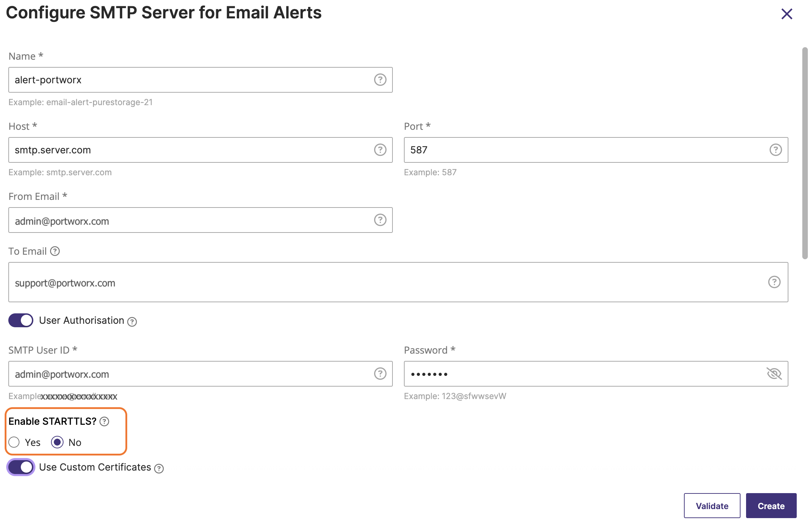Select No radio button for STARTTLS
The height and width of the screenshot is (524, 812).
(57, 442)
